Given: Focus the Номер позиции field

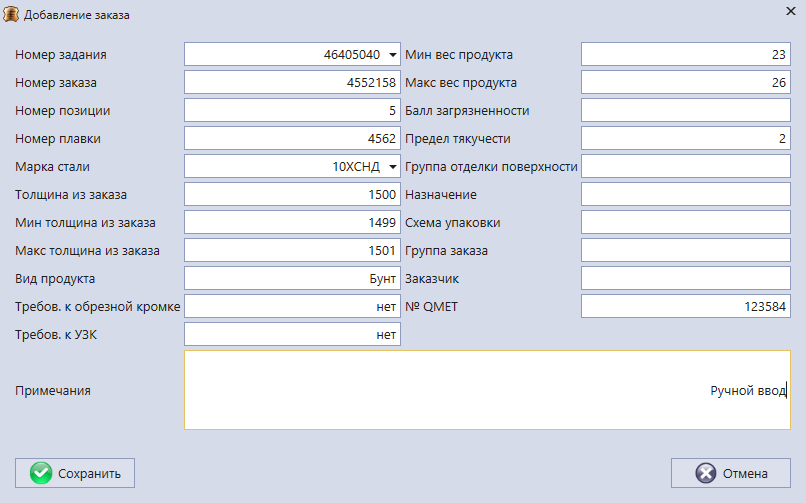Looking at the screenshot, I should [x=292, y=110].
